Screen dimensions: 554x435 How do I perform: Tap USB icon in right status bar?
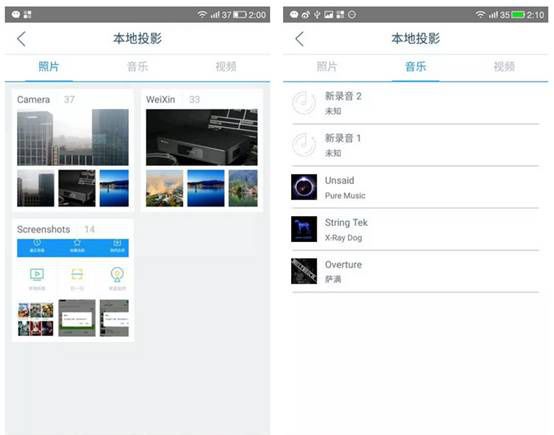(317, 14)
